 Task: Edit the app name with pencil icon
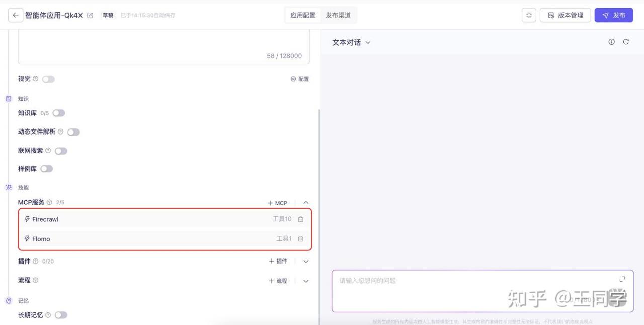coord(90,16)
